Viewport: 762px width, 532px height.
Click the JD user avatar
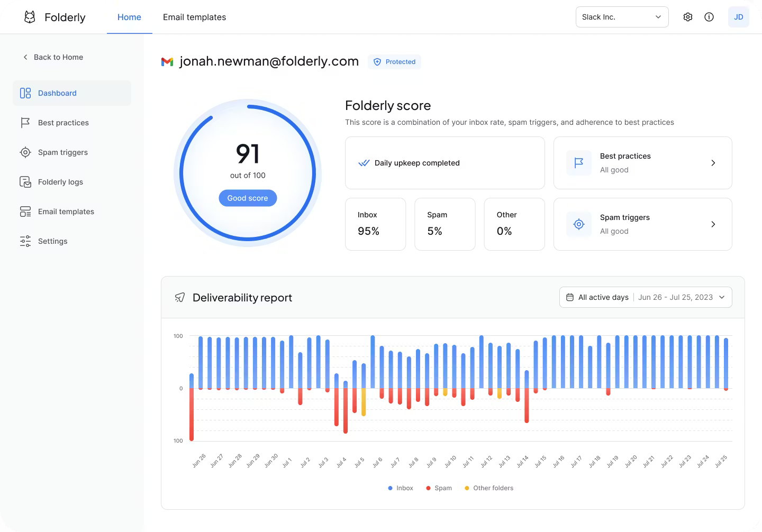pos(738,17)
